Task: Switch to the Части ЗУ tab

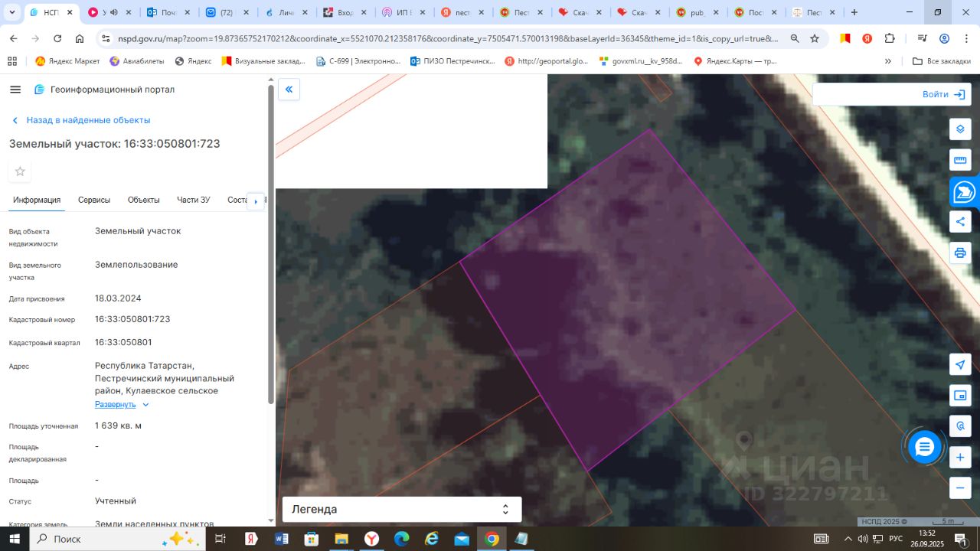Action: point(193,201)
